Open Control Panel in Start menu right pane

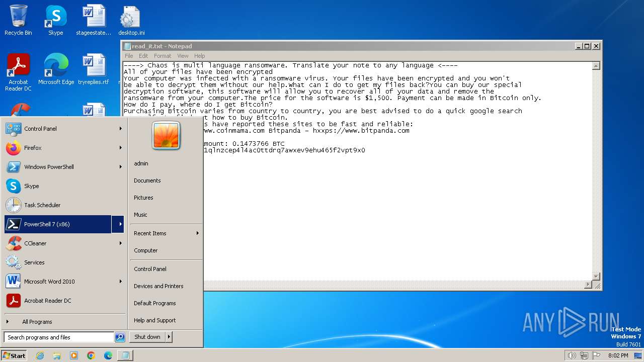pyautogui.click(x=166, y=269)
